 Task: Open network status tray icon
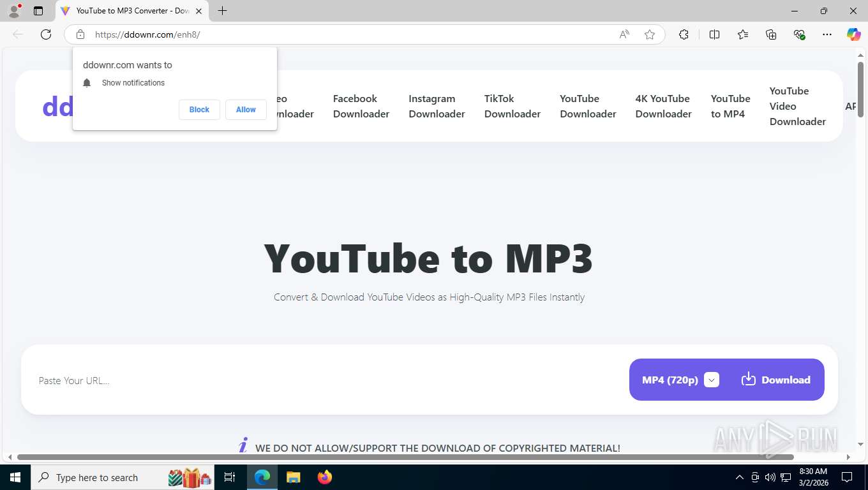[x=786, y=477]
